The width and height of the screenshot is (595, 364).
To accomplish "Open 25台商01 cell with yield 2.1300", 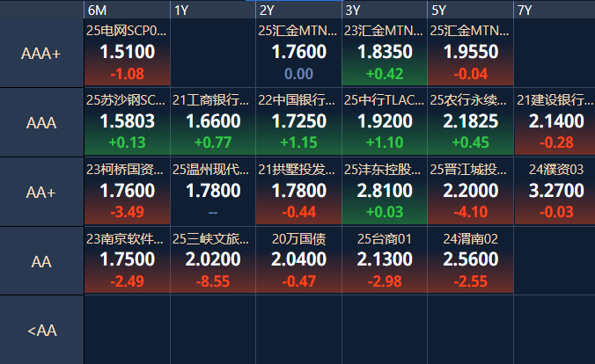I will point(384,261).
